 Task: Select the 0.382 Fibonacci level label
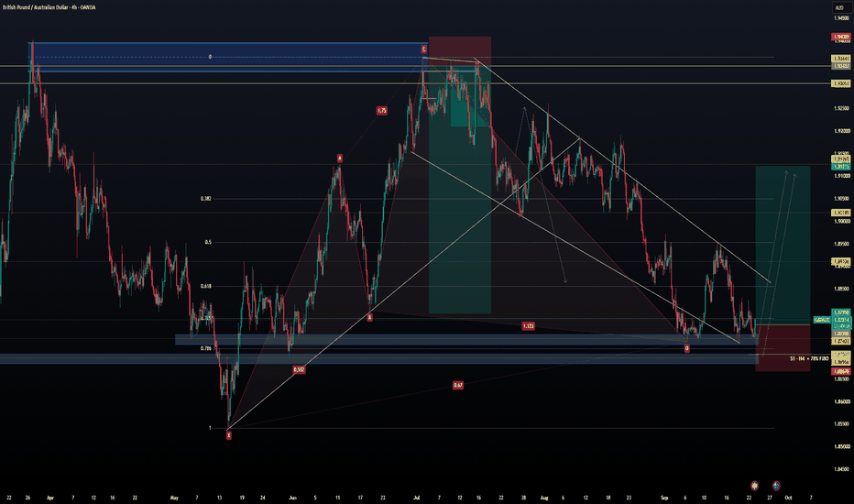click(206, 199)
